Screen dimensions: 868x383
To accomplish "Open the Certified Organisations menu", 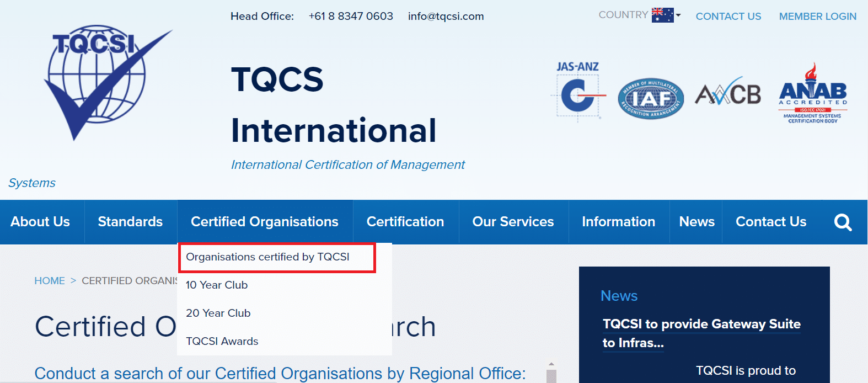I will 265,222.
